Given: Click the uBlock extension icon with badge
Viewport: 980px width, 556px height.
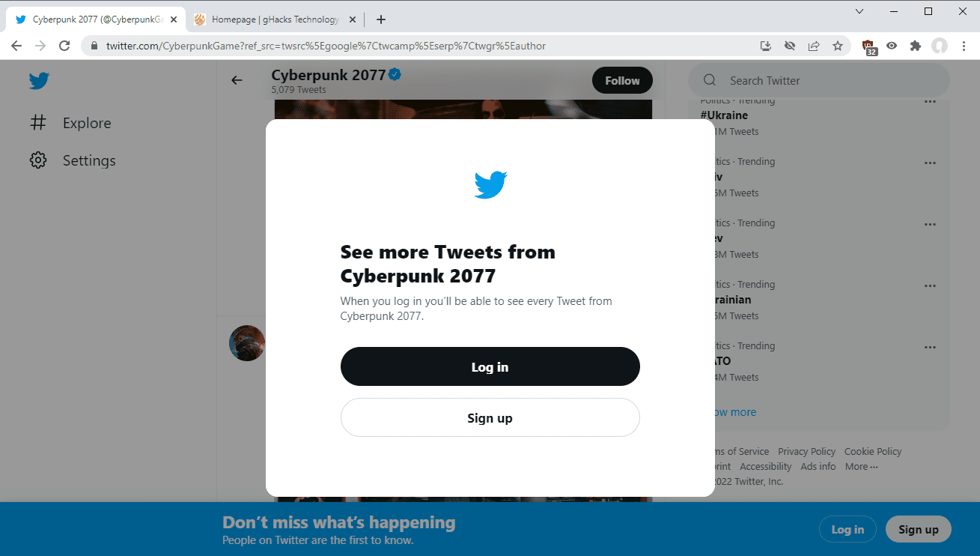Looking at the screenshot, I should pyautogui.click(x=869, y=47).
